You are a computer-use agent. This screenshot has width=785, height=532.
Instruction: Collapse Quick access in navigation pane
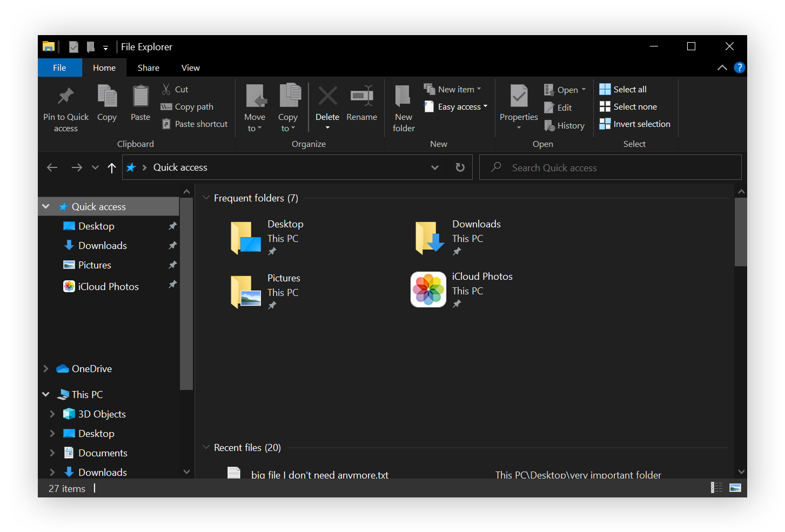click(46, 206)
